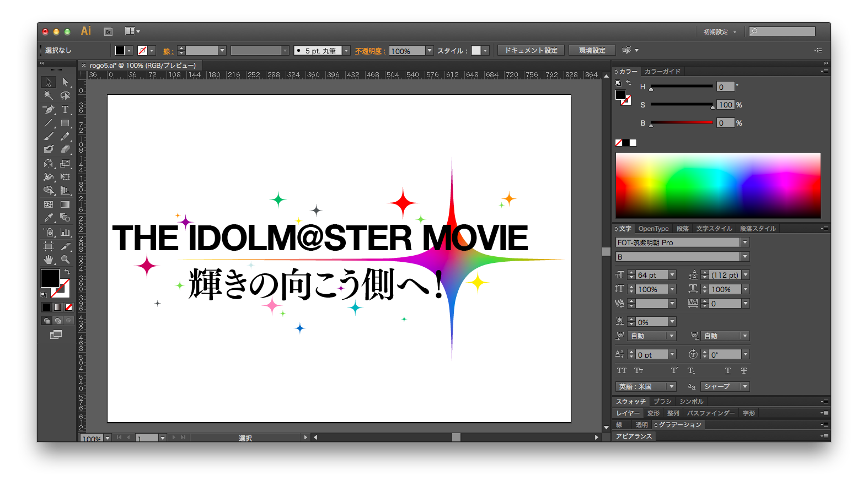868x491 pixels.
Task: Select the Eyedropper tool
Action: pyautogui.click(x=49, y=218)
